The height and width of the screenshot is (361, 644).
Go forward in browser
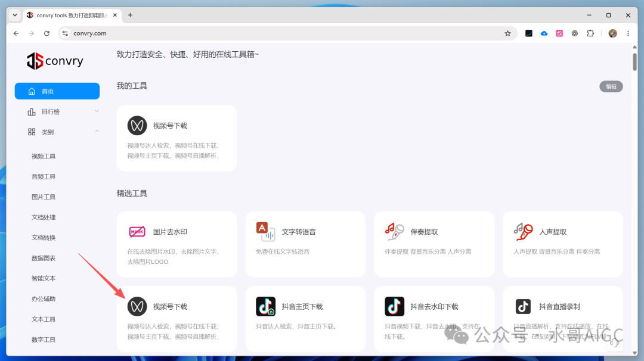[31, 33]
